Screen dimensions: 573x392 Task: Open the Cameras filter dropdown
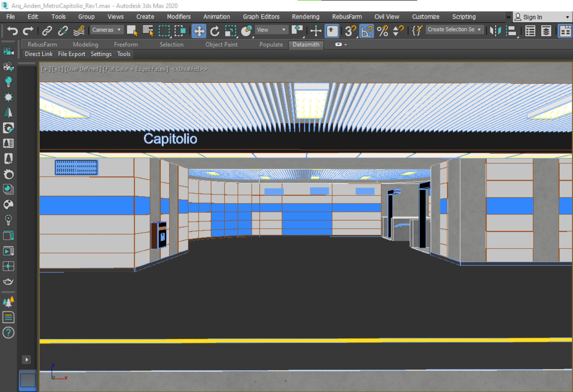point(107,30)
